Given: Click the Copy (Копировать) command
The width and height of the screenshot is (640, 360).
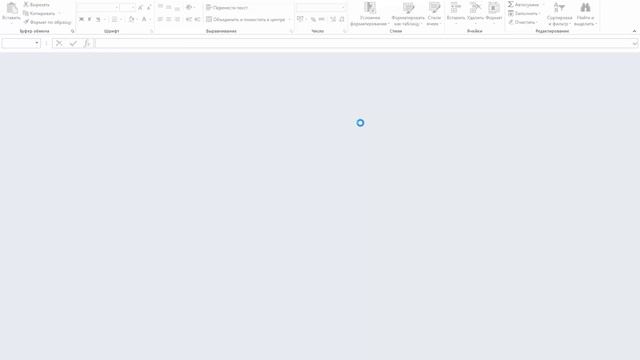Looking at the screenshot, I should (39, 13).
